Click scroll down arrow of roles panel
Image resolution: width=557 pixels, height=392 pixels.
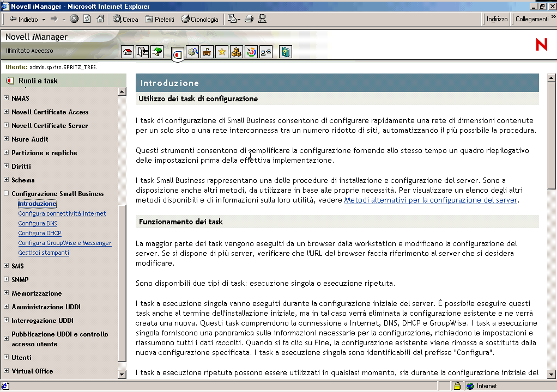click(x=122, y=374)
